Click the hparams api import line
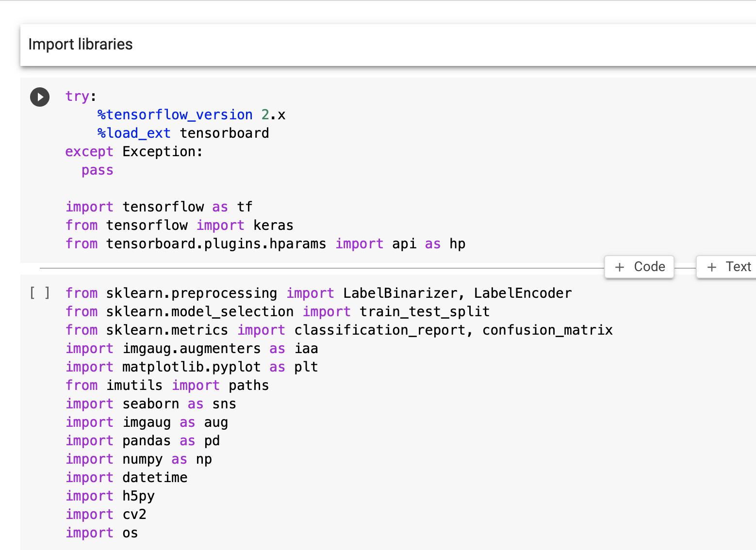 265,243
